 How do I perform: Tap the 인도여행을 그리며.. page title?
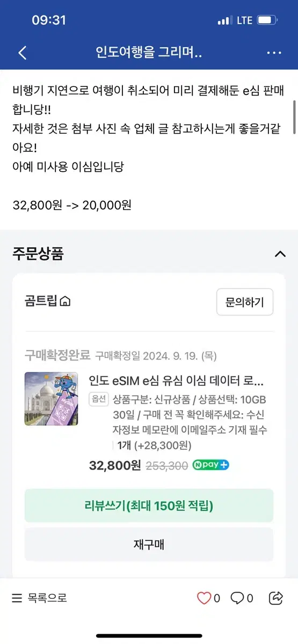pyautogui.click(x=149, y=53)
